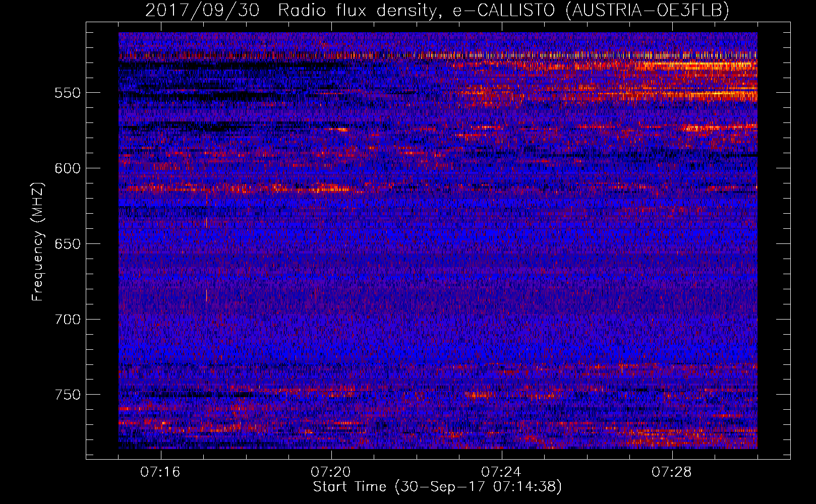This screenshot has height=504, width=816.
Task: Click the '07:28' time axis label
Action: [x=672, y=472]
